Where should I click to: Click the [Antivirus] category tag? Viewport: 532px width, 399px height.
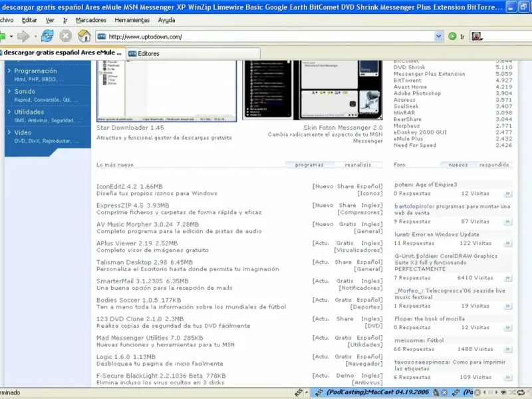(x=367, y=383)
